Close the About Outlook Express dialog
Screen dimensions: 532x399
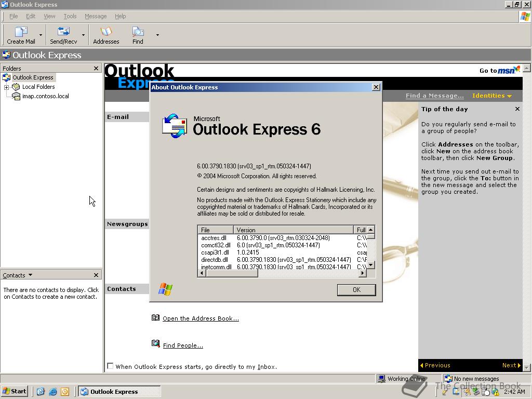(x=376, y=87)
